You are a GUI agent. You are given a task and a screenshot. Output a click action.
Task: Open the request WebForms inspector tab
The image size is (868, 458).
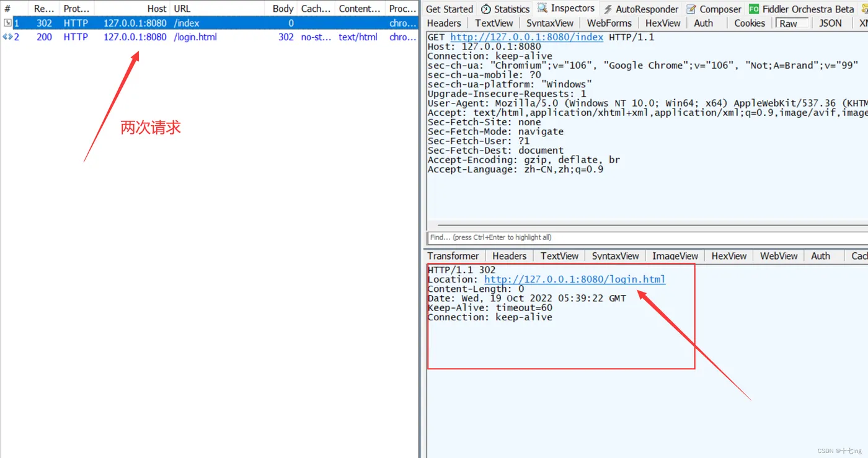(x=609, y=23)
